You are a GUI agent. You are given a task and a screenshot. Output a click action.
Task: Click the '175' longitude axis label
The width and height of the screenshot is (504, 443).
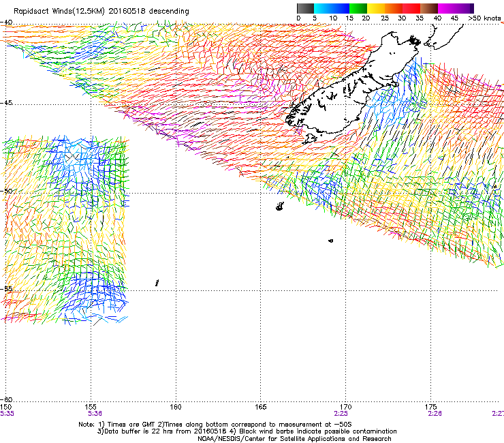pos(430,407)
